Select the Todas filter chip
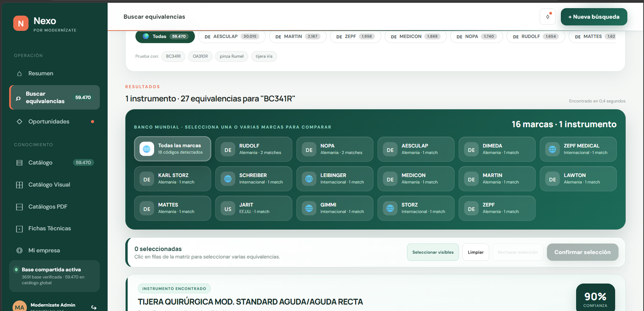Viewport: 644px width, 311px height. (165, 36)
